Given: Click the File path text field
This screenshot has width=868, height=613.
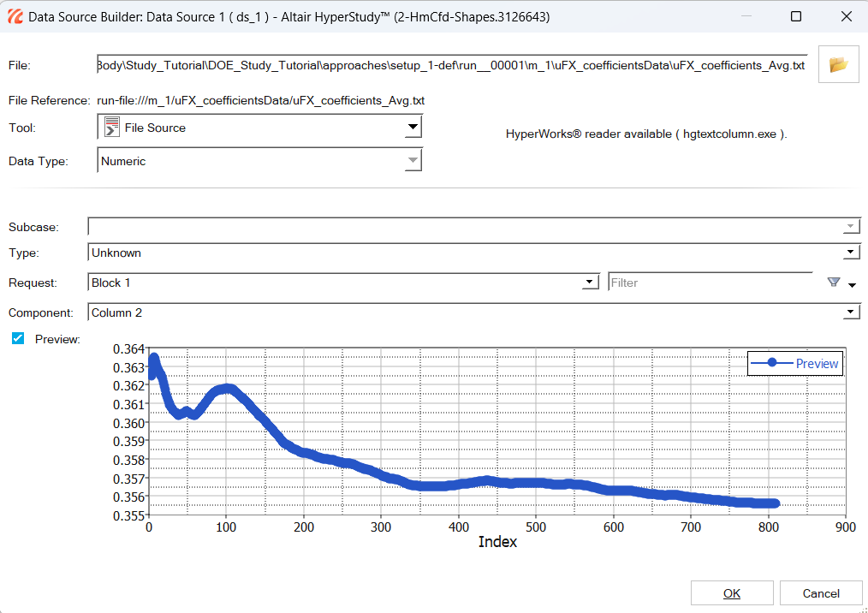Looking at the screenshot, I should [452, 66].
